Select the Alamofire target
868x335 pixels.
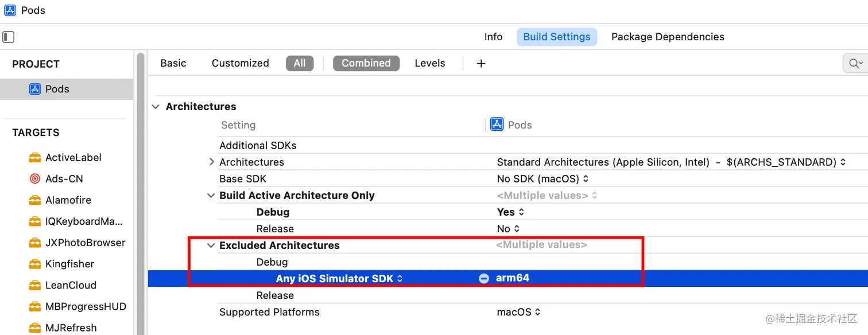tap(68, 200)
